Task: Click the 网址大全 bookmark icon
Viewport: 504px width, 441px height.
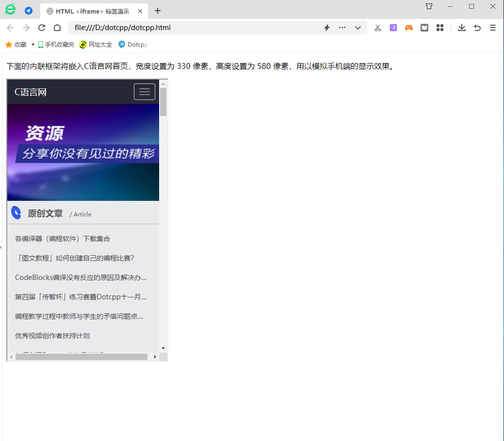Action: 82,44
